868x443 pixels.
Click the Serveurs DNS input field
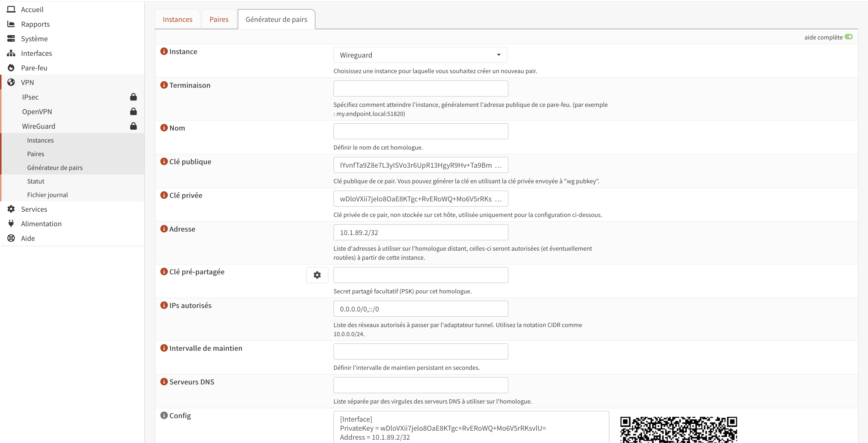pyautogui.click(x=420, y=385)
